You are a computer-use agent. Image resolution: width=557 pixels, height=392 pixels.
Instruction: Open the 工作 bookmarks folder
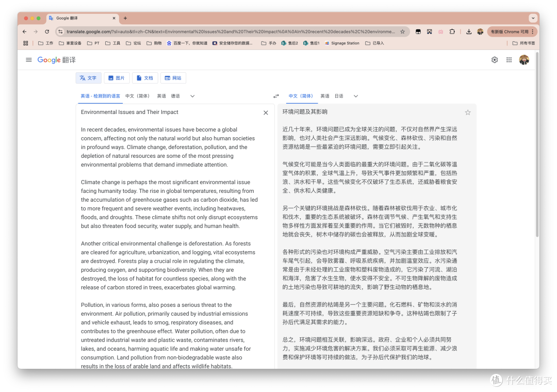click(45, 43)
